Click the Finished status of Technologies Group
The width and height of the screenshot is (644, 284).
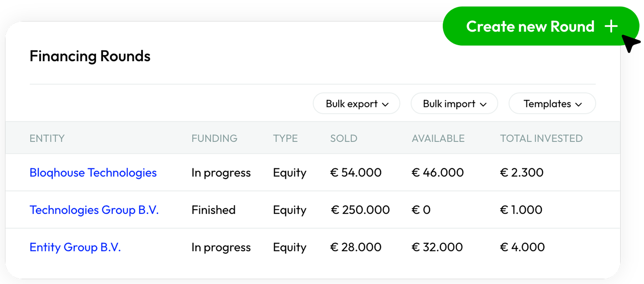tap(213, 210)
